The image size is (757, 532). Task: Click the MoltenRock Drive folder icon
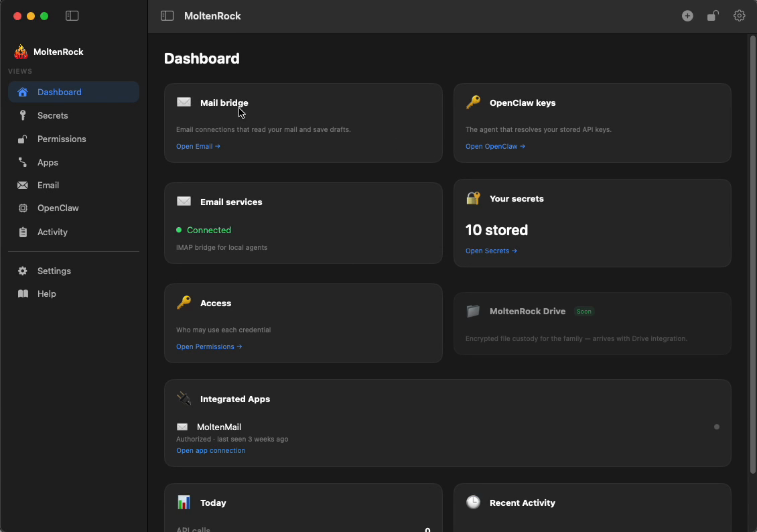[473, 311]
